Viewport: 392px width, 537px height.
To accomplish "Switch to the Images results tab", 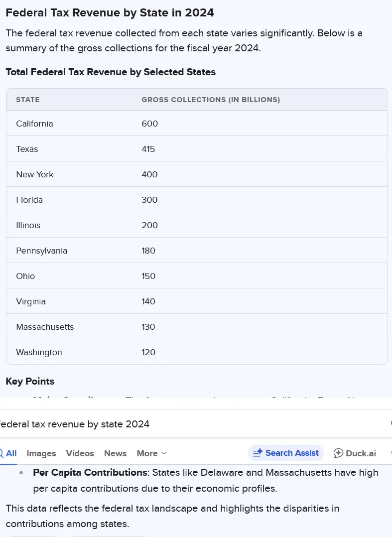I will coord(41,453).
